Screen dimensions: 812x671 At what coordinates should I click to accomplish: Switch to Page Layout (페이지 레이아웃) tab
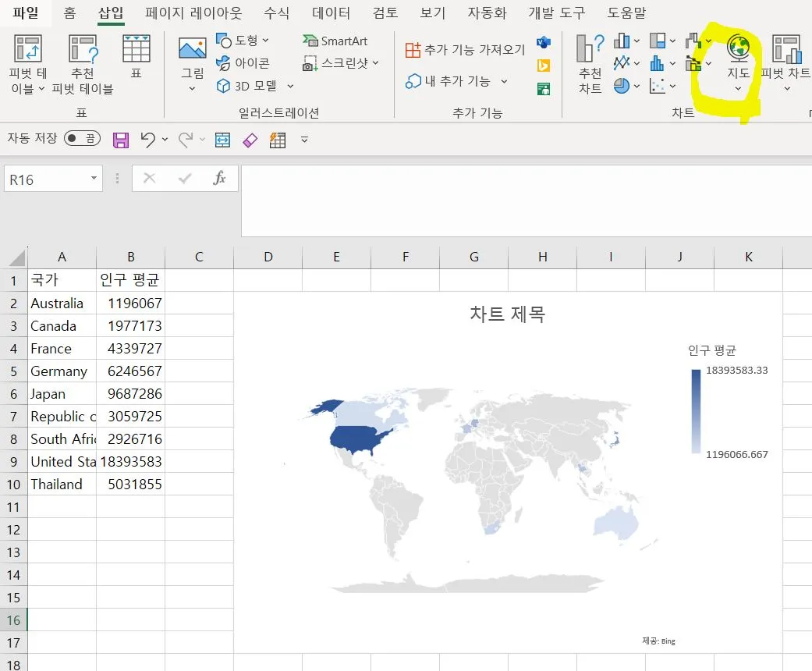pos(193,12)
